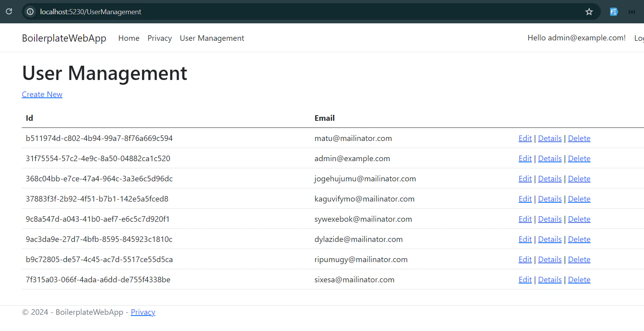Click the localhost address bar URL
This screenshot has height=331, width=644.
[90, 12]
